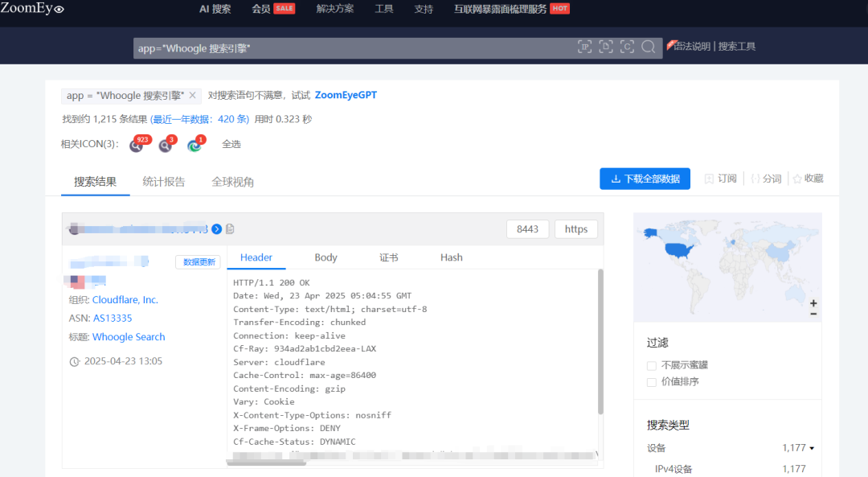Click 分词 button
868x477 pixels.
click(x=766, y=179)
